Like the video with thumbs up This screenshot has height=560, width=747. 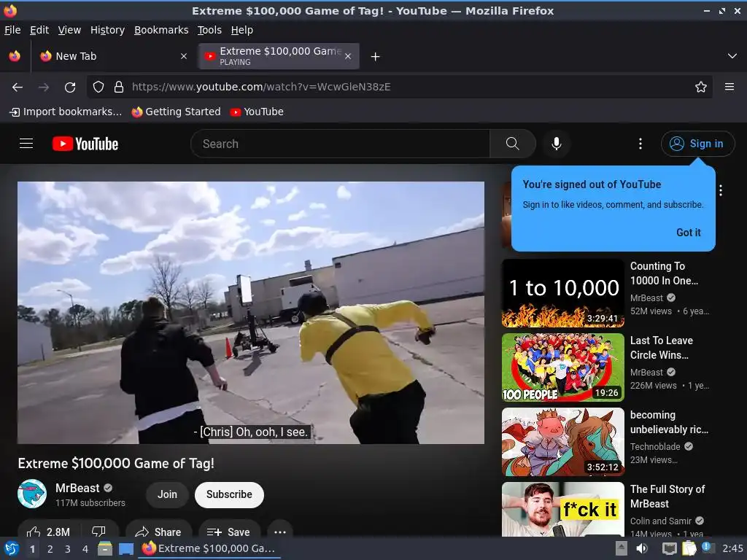(48, 531)
